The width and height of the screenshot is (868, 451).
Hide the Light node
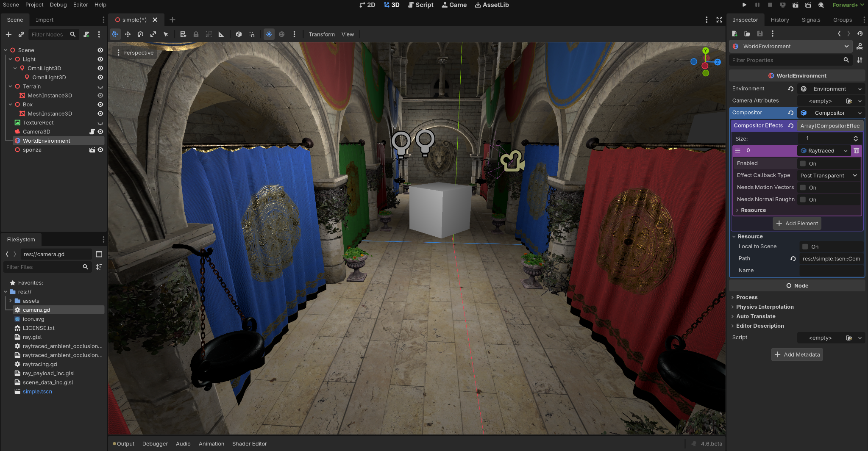coord(100,59)
